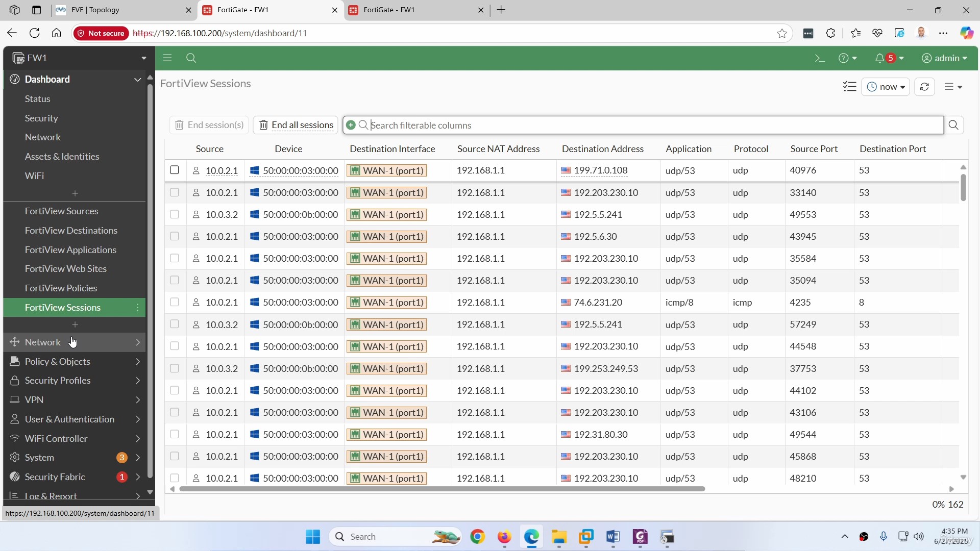This screenshot has width=980, height=551.
Task: Open the 'now' time range dropdown
Action: [886, 87]
